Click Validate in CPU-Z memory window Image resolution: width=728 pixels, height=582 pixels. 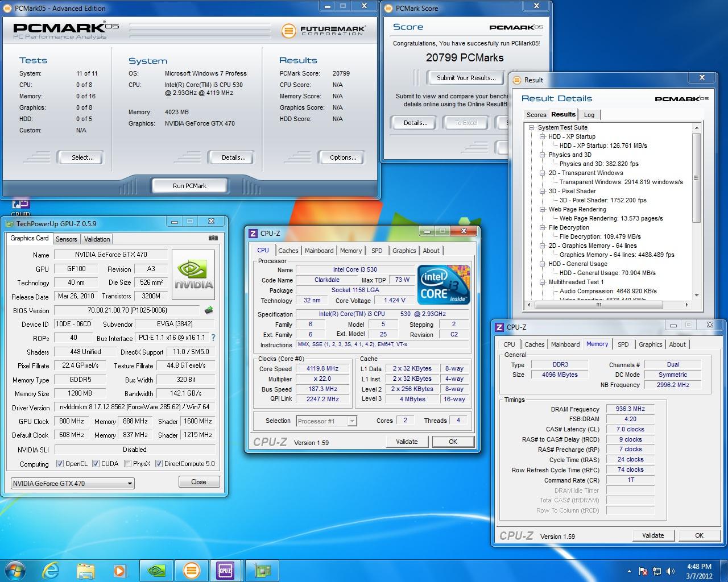[x=653, y=535]
